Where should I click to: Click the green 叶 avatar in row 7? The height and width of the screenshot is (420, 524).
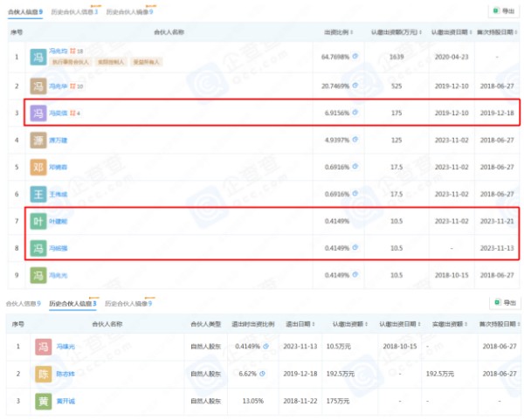click(x=38, y=221)
